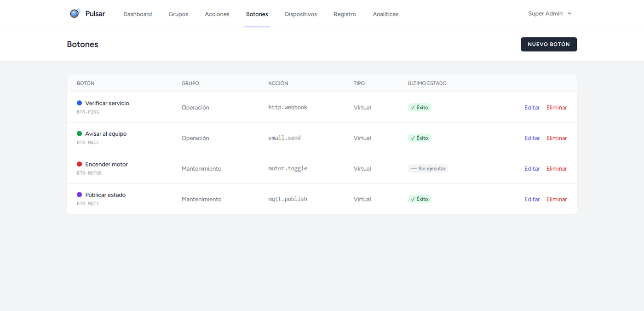Click the green dot beside Avisar al equipo
Viewport: 644px width, 311px height.
tap(79, 133)
